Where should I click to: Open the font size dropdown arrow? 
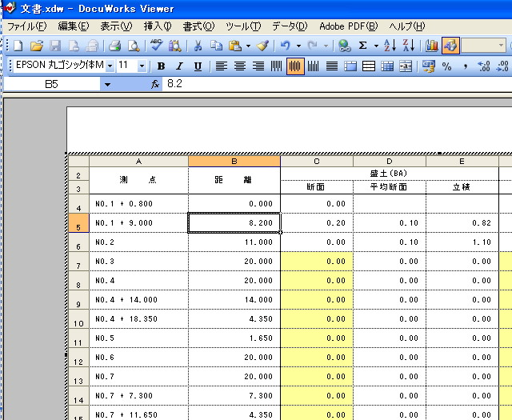click(142, 66)
